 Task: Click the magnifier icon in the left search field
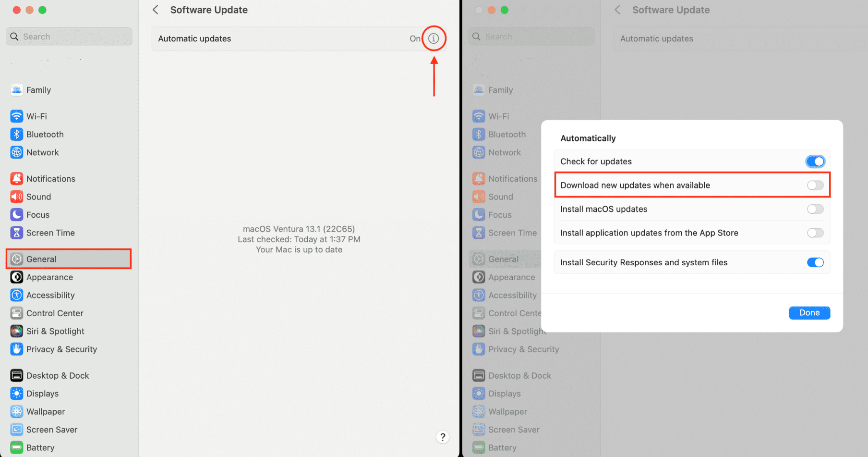(14, 37)
